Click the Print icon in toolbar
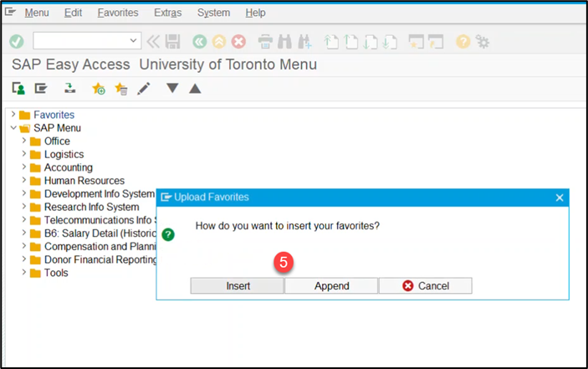588x369 pixels. click(265, 42)
